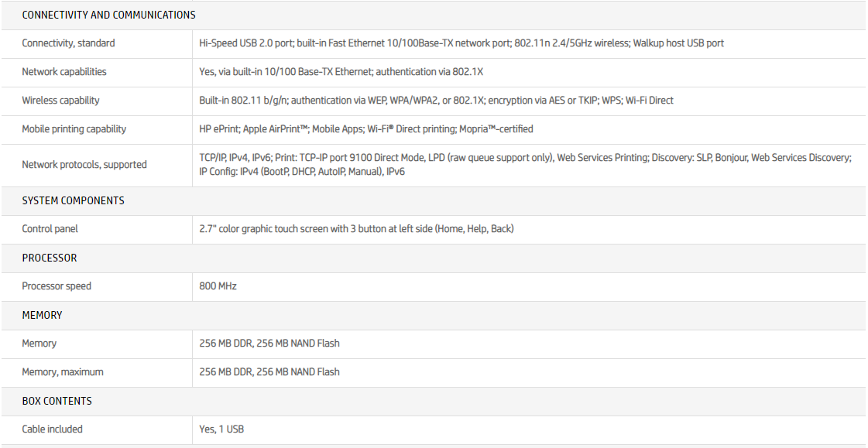Select the Cable included row label

point(52,429)
